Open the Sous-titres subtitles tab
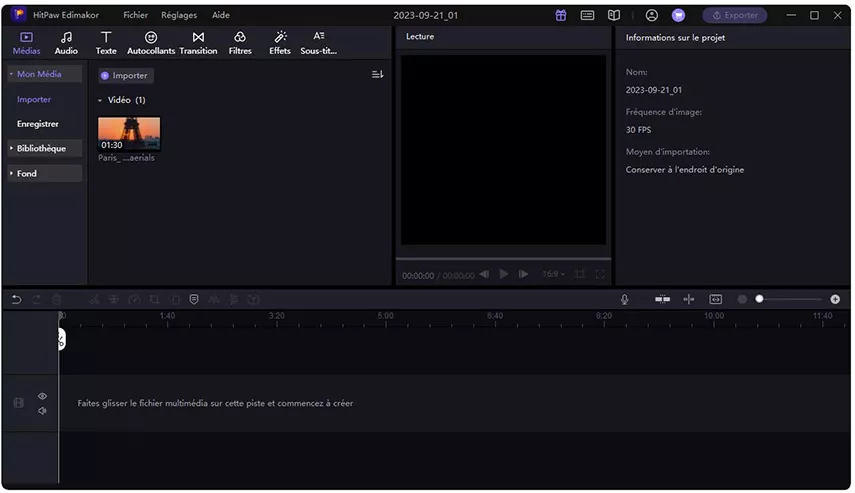855x493 pixels. 318,43
